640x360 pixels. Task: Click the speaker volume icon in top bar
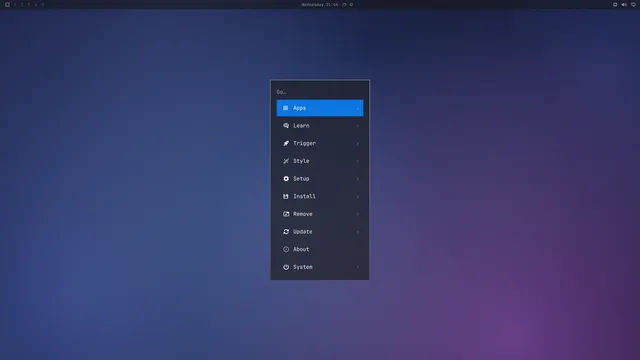click(624, 4)
